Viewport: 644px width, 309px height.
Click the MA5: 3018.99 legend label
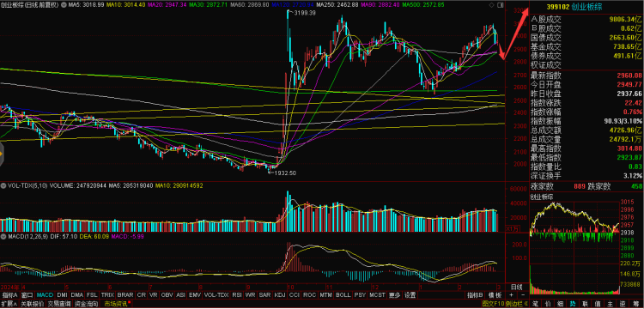[x=85, y=5]
